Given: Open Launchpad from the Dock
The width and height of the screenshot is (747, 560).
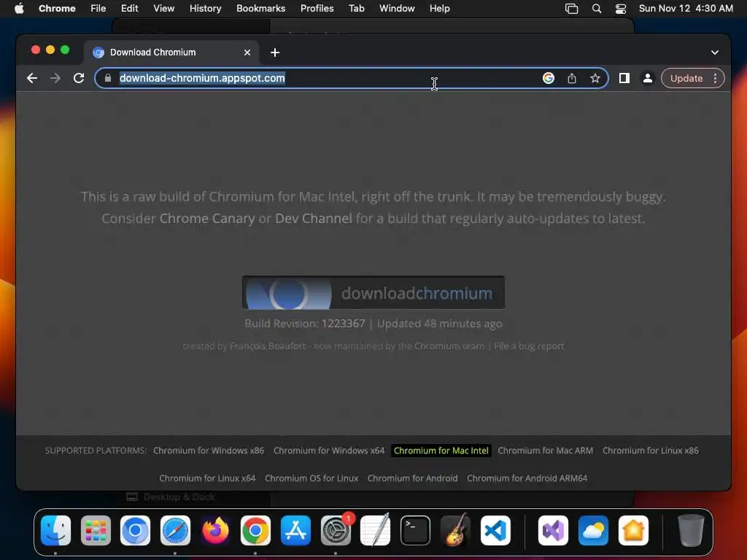Looking at the screenshot, I should 96,531.
